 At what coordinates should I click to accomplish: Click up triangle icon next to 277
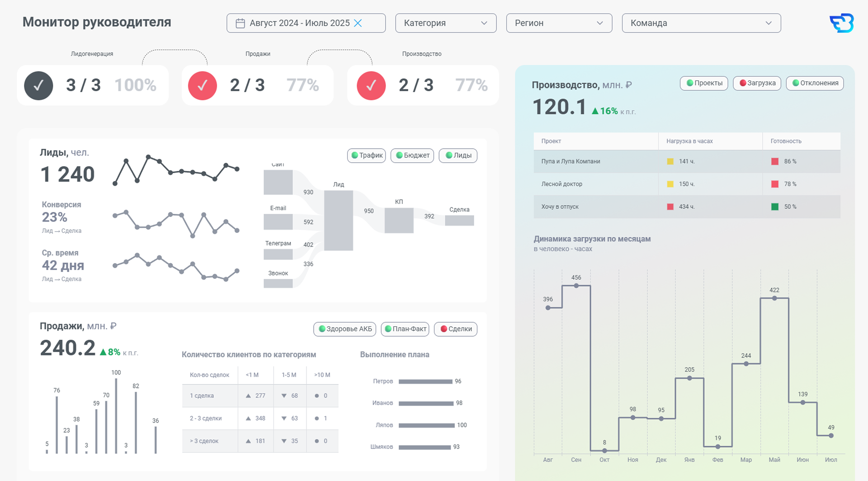point(248,396)
